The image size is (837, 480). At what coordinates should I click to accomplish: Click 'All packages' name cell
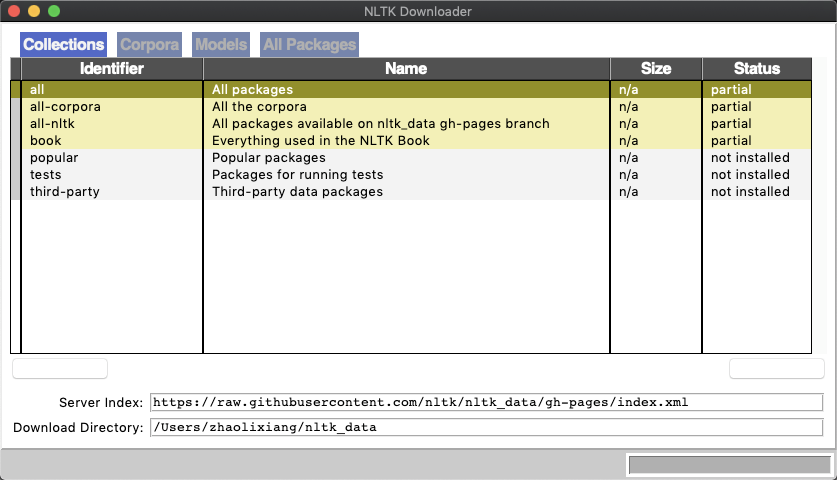point(252,90)
